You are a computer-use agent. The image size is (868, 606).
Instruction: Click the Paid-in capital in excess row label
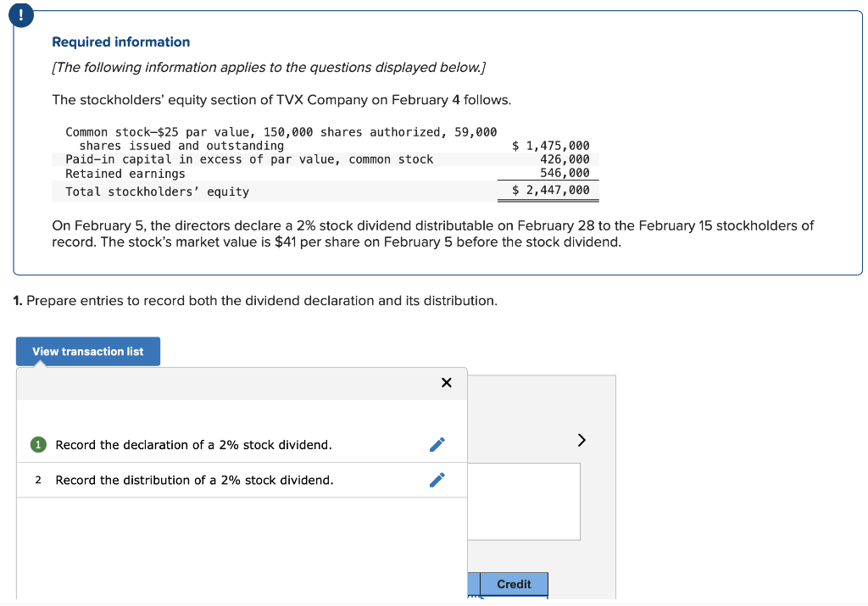[249, 159]
